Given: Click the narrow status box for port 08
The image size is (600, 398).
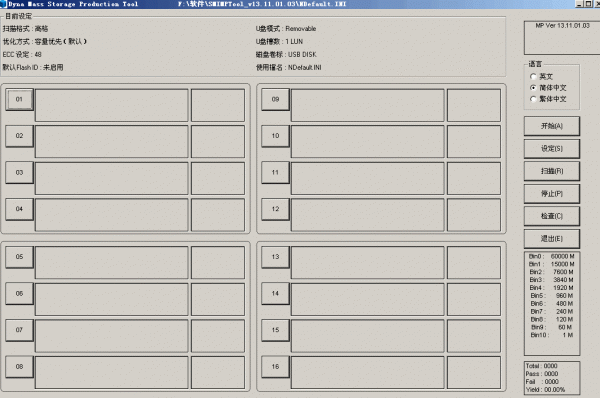Looking at the screenshot, I should (x=218, y=372).
